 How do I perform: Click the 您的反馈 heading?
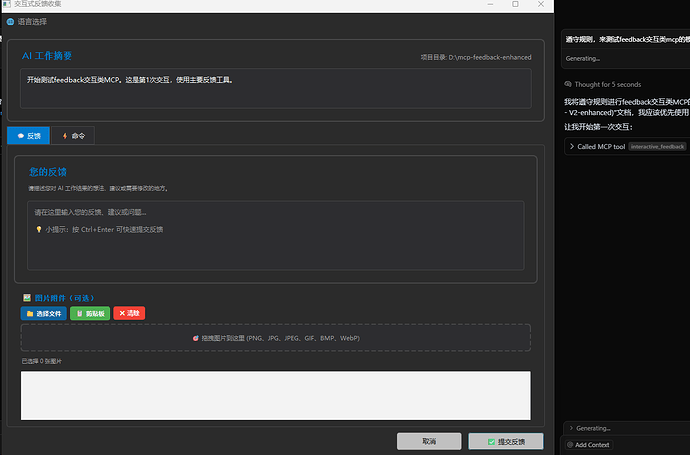tap(48, 172)
